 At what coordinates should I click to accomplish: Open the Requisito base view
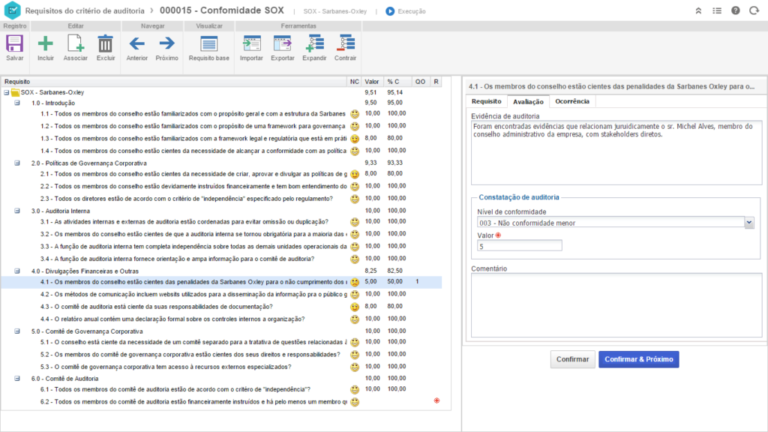click(209, 43)
